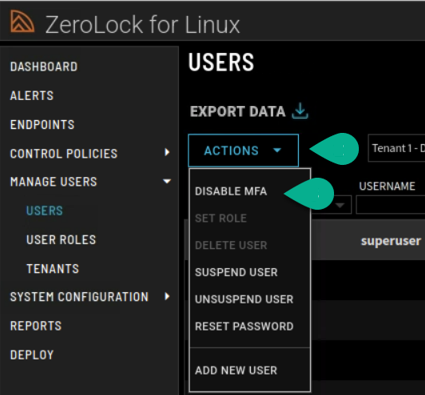This screenshot has width=425, height=395.
Task: Open the Dashboard page
Action: (x=44, y=67)
